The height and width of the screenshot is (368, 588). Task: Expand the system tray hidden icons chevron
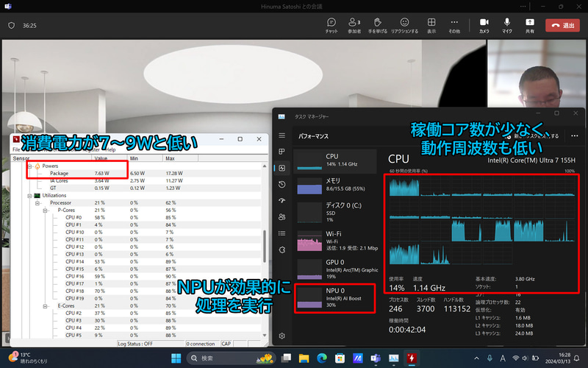pos(476,358)
